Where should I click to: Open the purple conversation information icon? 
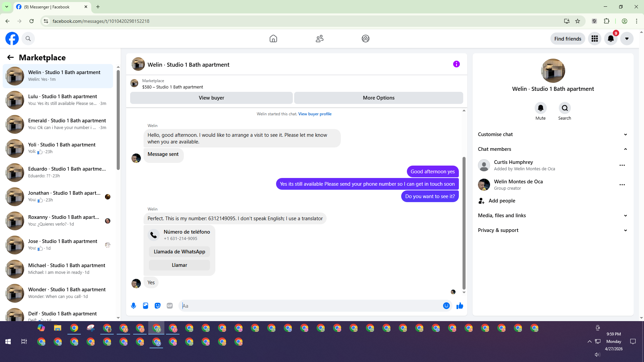pos(456,64)
